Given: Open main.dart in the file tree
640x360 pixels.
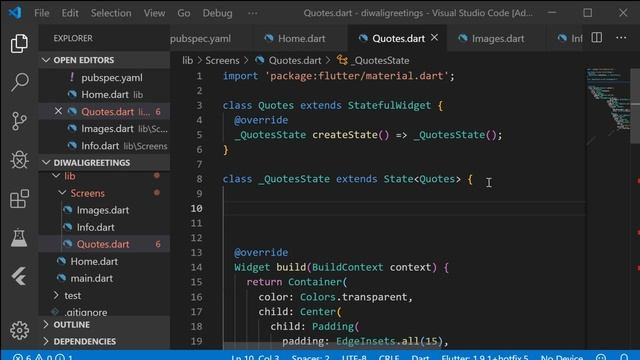Looking at the screenshot, I should click(x=91, y=278).
